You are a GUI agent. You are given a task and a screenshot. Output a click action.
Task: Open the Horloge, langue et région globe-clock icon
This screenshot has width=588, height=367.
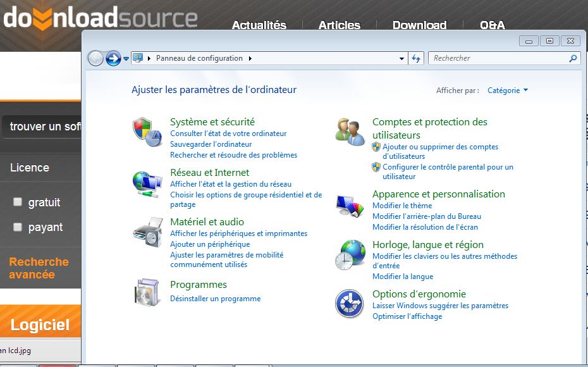click(x=350, y=255)
